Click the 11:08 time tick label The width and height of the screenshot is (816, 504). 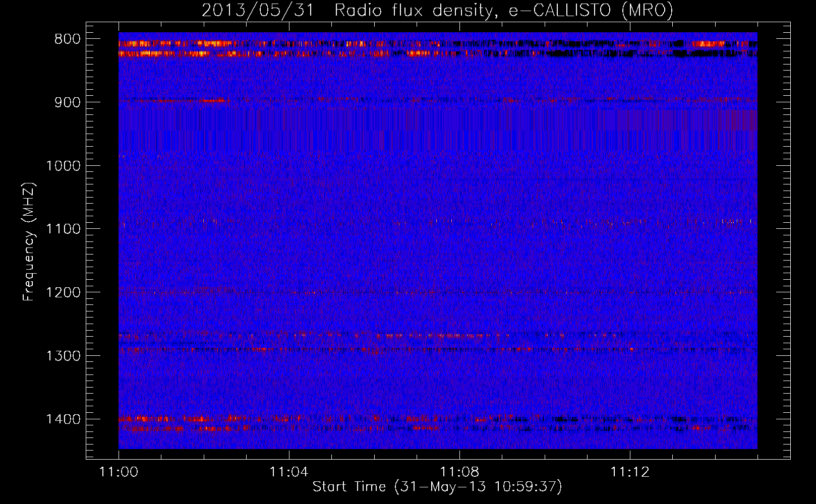pyautogui.click(x=459, y=472)
